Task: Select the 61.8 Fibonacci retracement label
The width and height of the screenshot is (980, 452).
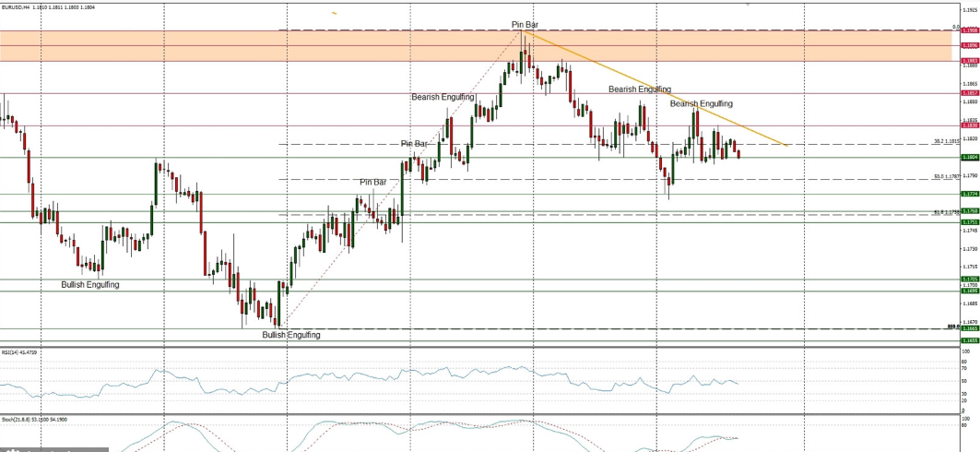Action: point(946,212)
